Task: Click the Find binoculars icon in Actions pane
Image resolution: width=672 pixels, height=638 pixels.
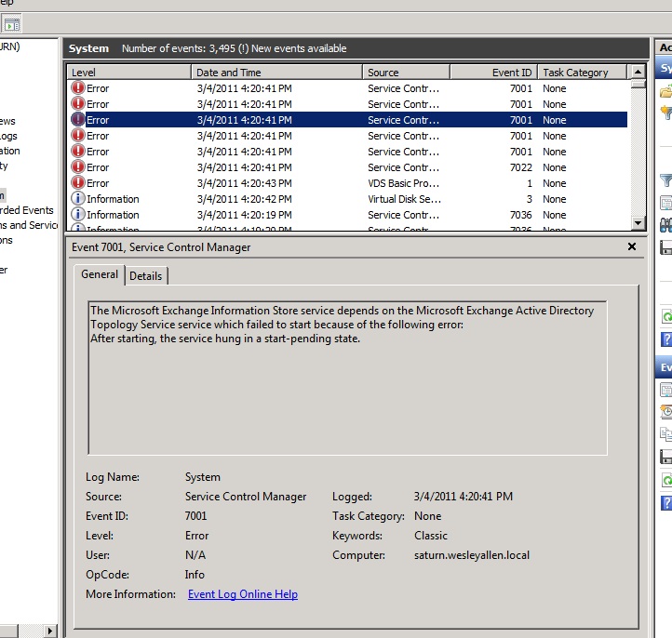Action: pos(666,224)
